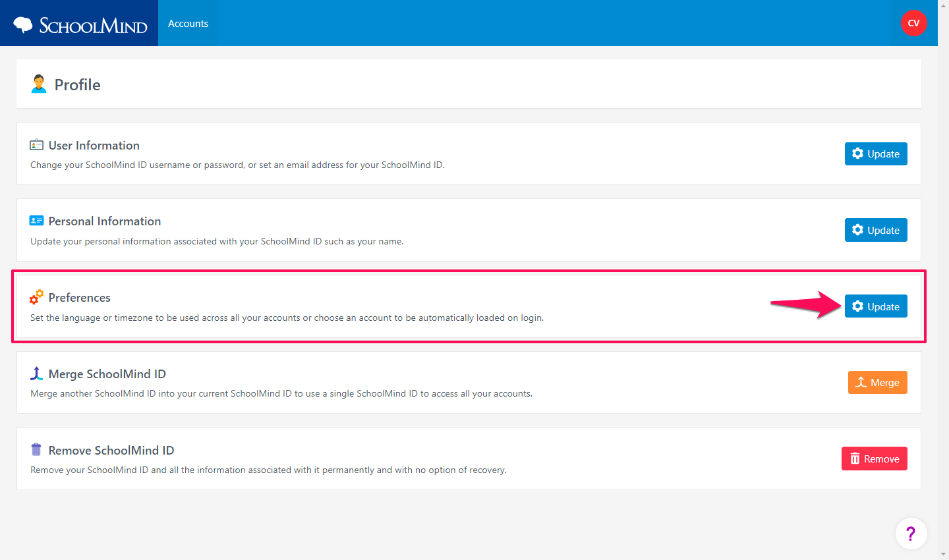This screenshot has width=949, height=560.
Task: Open the CV user avatar menu
Action: [913, 23]
